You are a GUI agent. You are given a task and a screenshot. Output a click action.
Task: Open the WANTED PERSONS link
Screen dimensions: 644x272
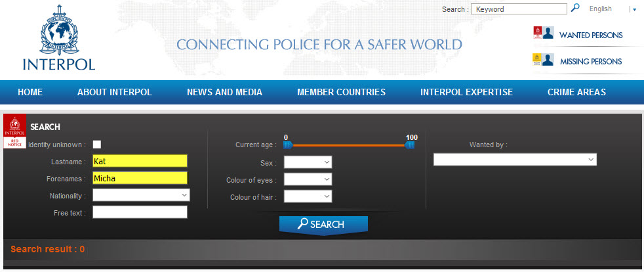(591, 35)
